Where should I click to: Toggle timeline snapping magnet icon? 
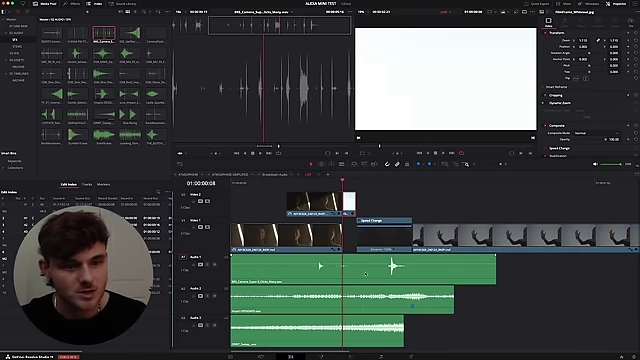tap(387, 164)
